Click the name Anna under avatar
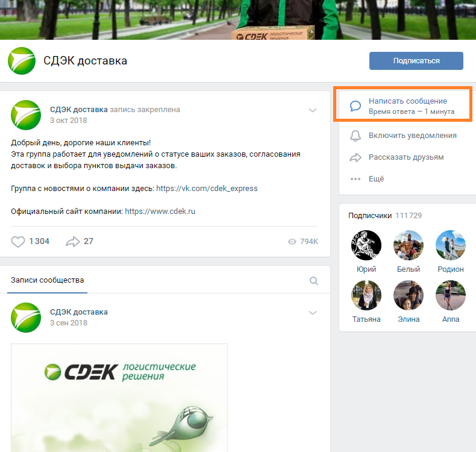The width and height of the screenshot is (476, 452). click(451, 319)
